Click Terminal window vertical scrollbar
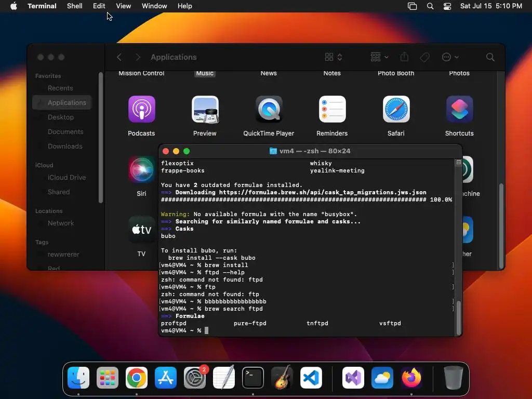 click(x=459, y=317)
